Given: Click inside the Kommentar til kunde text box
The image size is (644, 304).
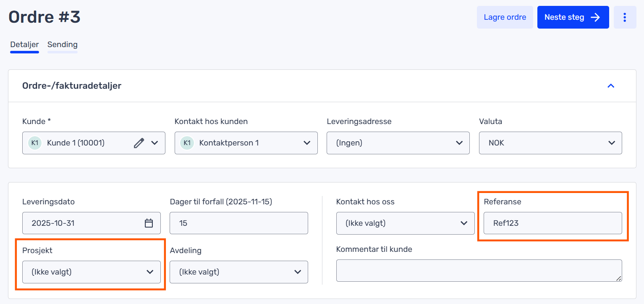Looking at the screenshot, I should [479, 270].
